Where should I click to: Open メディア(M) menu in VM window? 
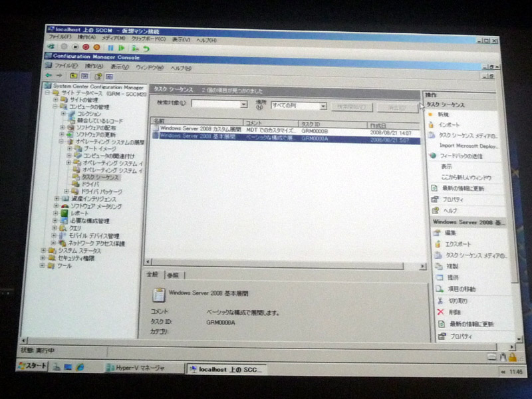114,38
